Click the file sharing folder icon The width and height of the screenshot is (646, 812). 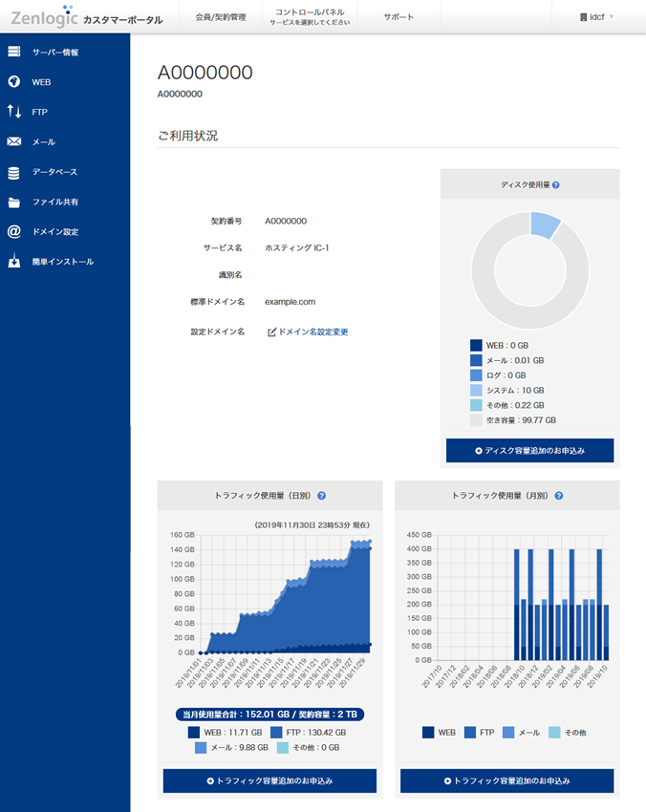(13, 203)
